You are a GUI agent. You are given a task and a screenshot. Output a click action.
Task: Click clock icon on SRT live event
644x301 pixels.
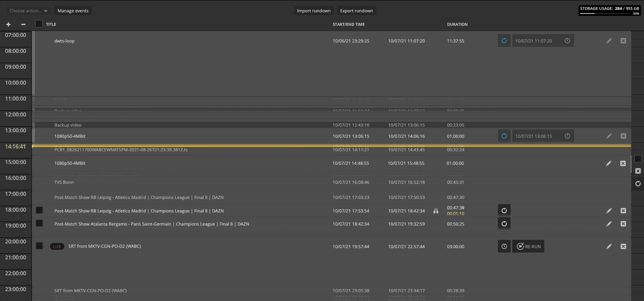click(504, 246)
